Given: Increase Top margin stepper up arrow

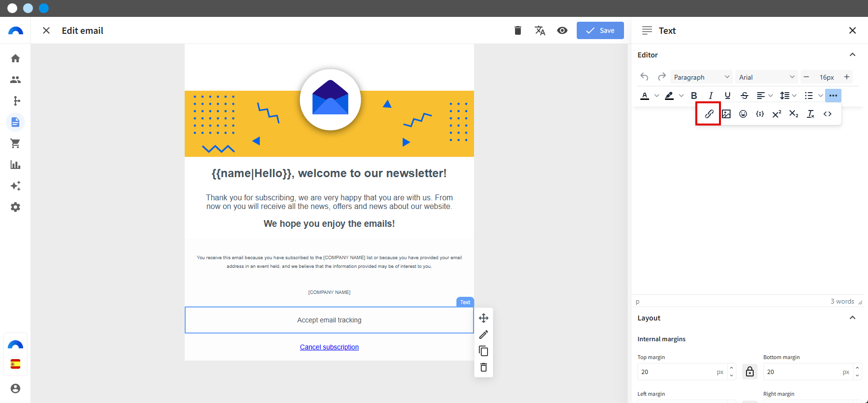Looking at the screenshot, I should [x=732, y=368].
